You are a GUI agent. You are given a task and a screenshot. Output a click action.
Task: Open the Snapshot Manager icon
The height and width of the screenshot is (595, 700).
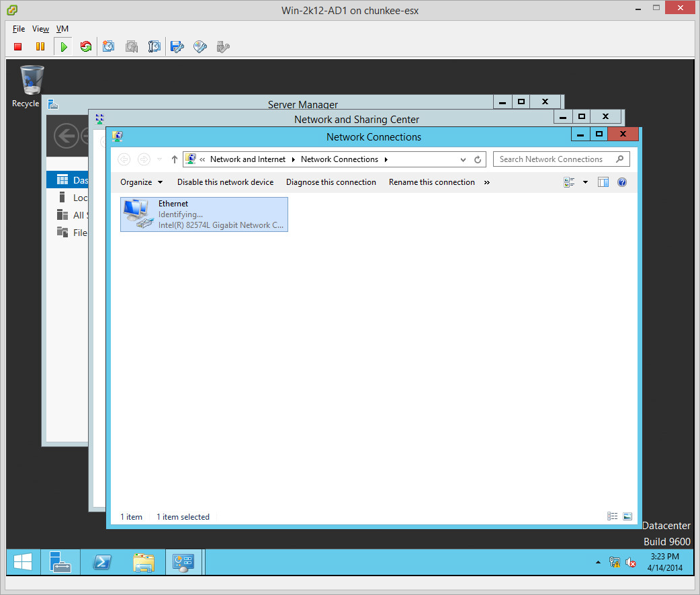tap(154, 46)
